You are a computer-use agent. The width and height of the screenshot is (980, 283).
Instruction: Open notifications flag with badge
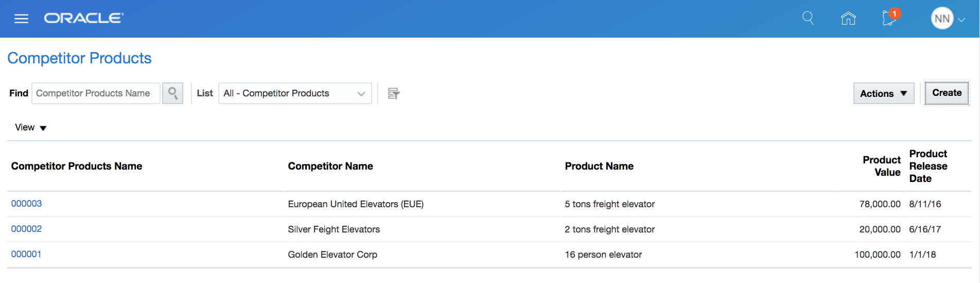(x=889, y=18)
